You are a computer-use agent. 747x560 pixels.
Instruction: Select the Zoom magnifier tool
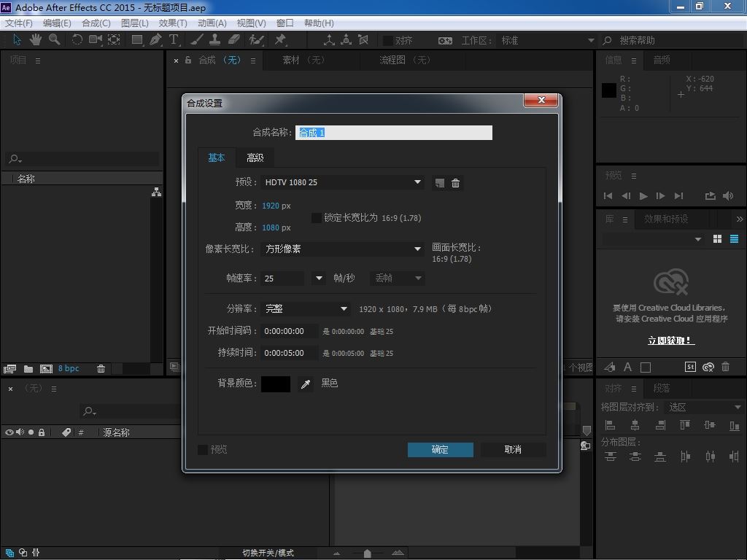[x=54, y=40]
